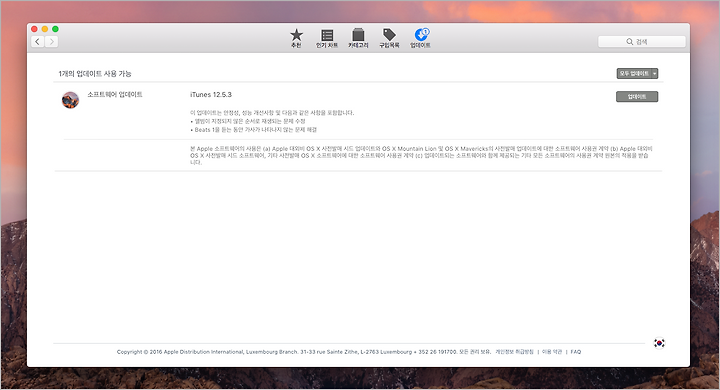Enter full screen with green button
Screen dimensions: 720x390
55,29
